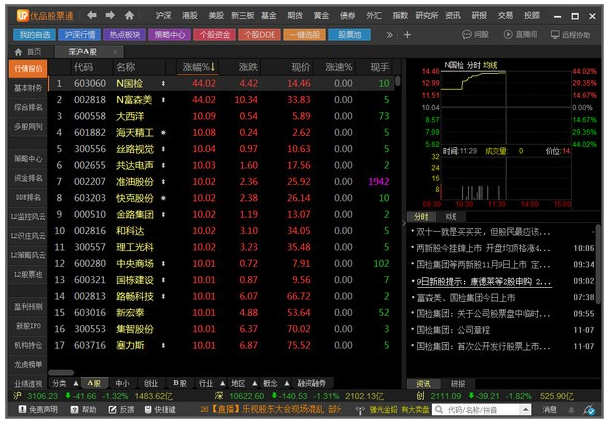Viewport: 607px width, 426px height.
Task: Click the 热点板块 button
Action: pyautogui.click(x=125, y=35)
